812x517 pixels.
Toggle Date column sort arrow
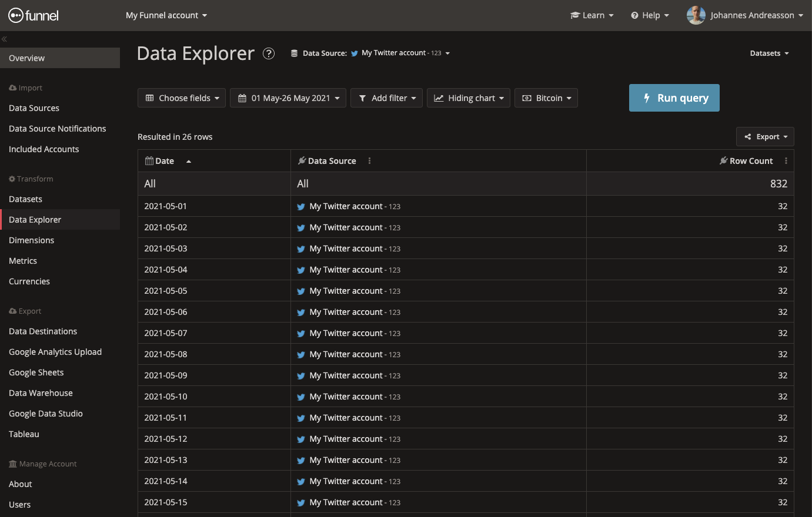189,162
